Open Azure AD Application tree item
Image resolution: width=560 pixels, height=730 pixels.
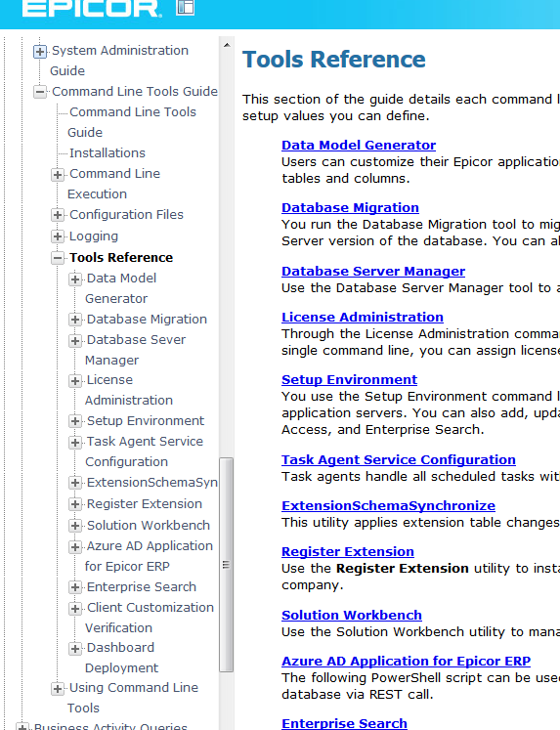(x=150, y=556)
